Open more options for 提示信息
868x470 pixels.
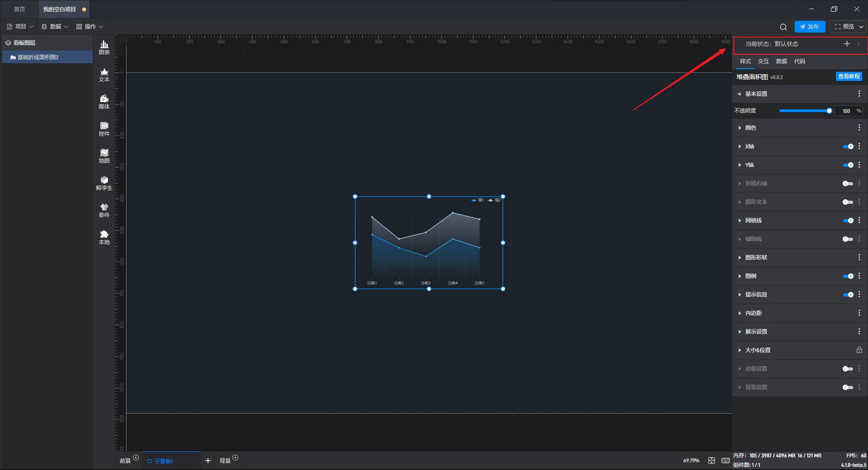click(859, 294)
